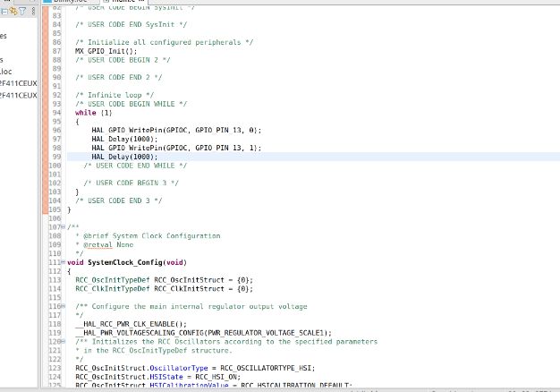Click the 'USER CODE BEGIN WHILE' comment
Image resolution: width=560 pixels, height=392 pixels.
132,104
